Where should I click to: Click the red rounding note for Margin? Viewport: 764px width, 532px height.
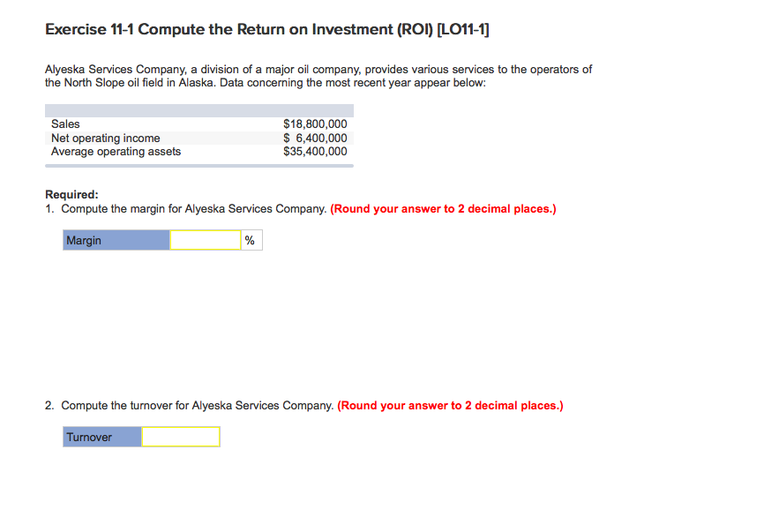(x=443, y=208)
